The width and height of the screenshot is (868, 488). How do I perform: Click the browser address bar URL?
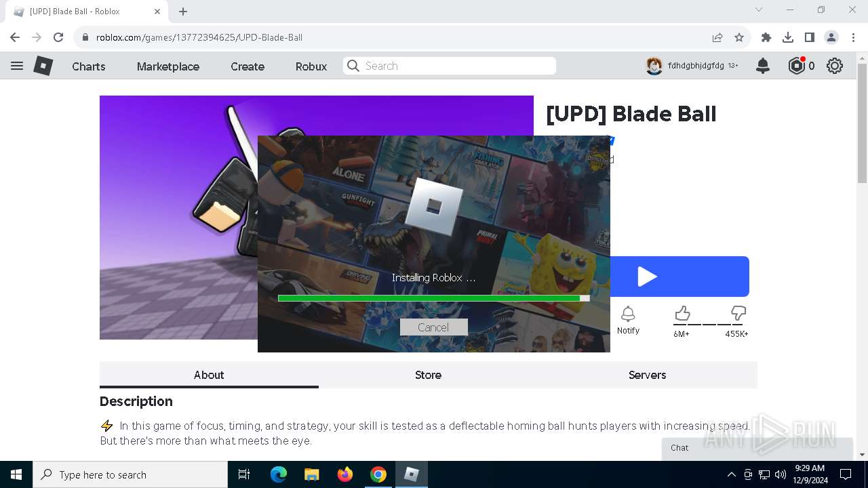(199, 37)
